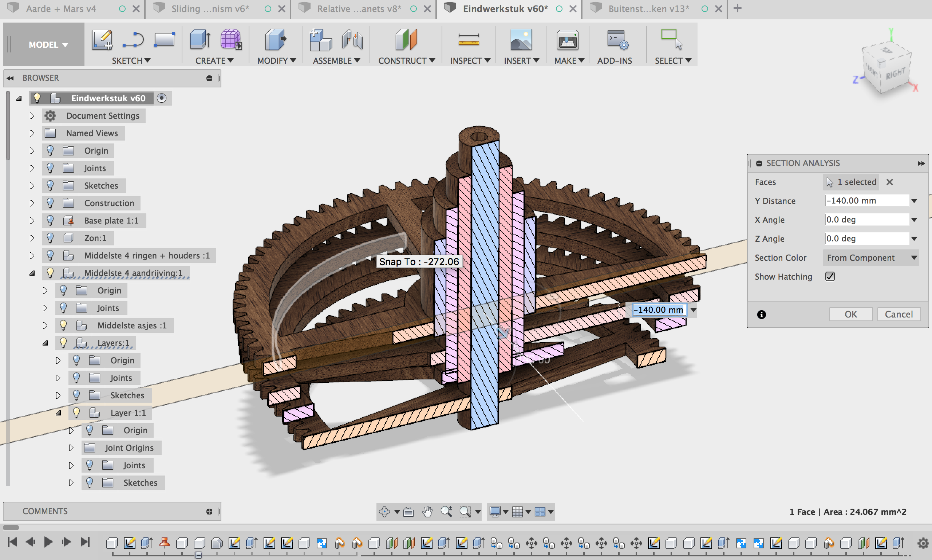The height and width of the screenshot is (560, 932).
Task: Jump to timeline start
Action: (x=12, y=542)
